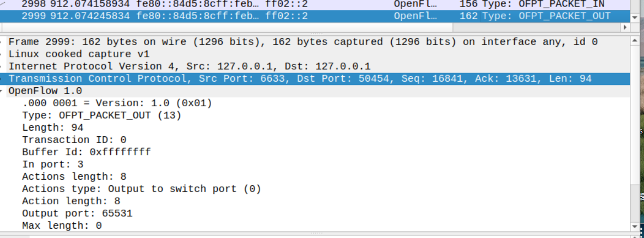Click details pane scrollbar down arrow
This screenshot has width=644, height=238.
pyautogui.click(x=634, y=226)
